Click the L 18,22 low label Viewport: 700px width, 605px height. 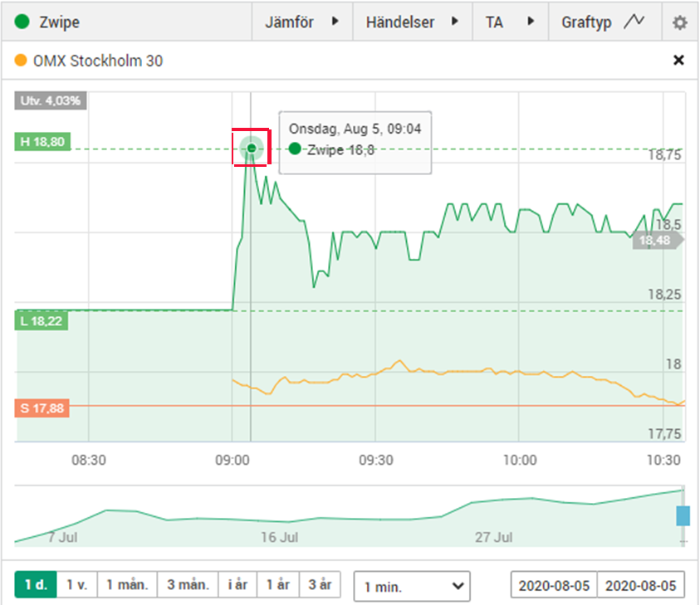(41, 321)
